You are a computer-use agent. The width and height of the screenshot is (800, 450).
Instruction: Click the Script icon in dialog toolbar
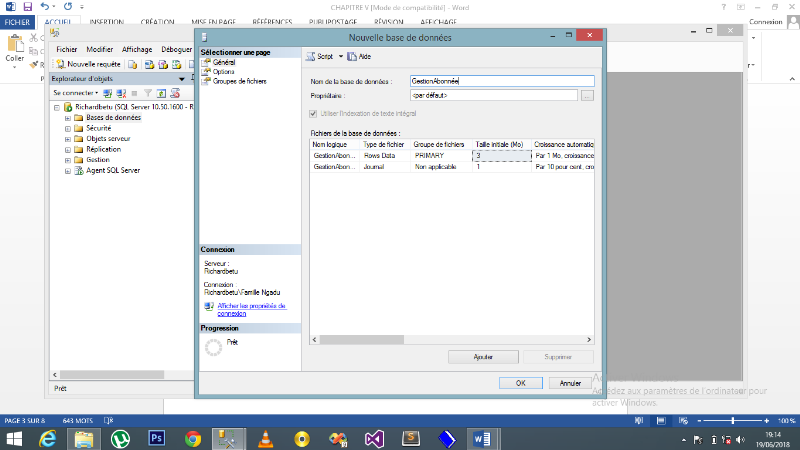click(310, 57)
